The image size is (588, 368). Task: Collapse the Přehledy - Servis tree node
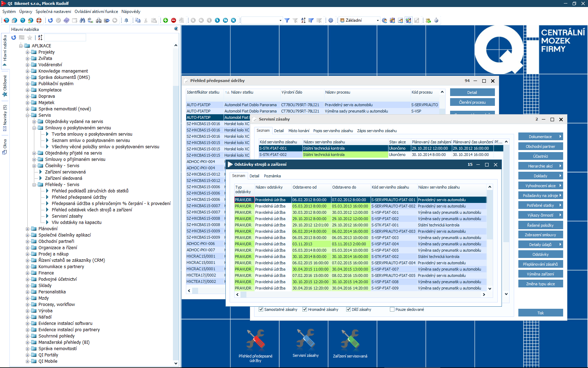point(34,185)
